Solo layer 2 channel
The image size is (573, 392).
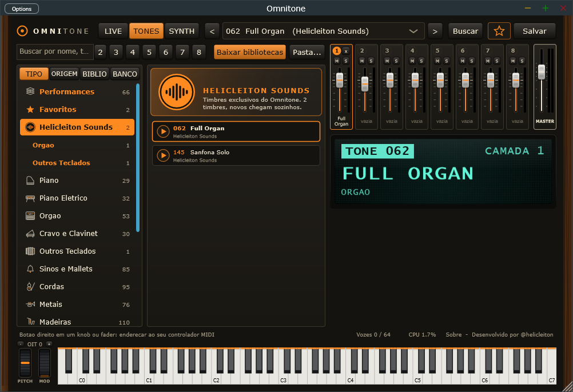[x=371, y=61]
